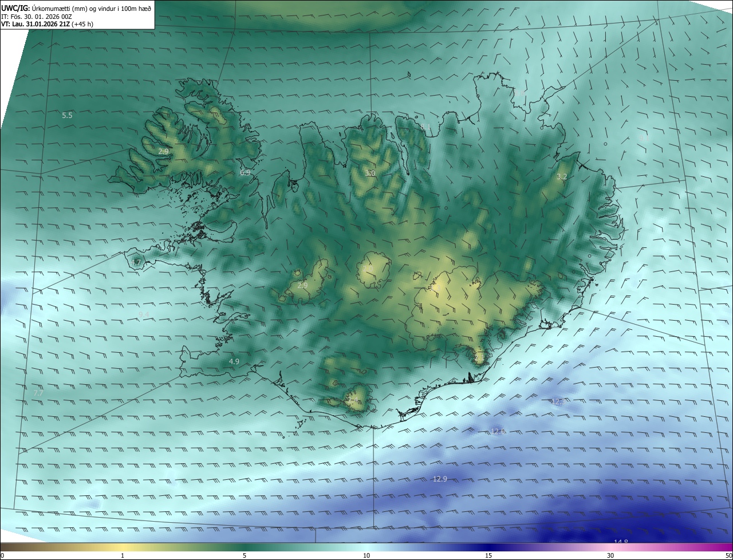Viewport: 733px width, 560px height.
Task: Click the 9.4 value label in Faxaflói bay
Action: pyautogui.click(x=144, y=315)
